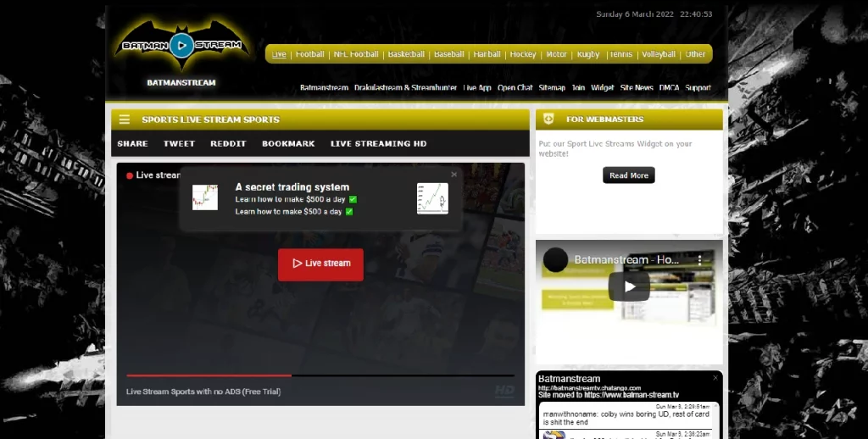Screen dimensions: 868x439
Task: Open the Hanball category
Action: click(487, 54)
